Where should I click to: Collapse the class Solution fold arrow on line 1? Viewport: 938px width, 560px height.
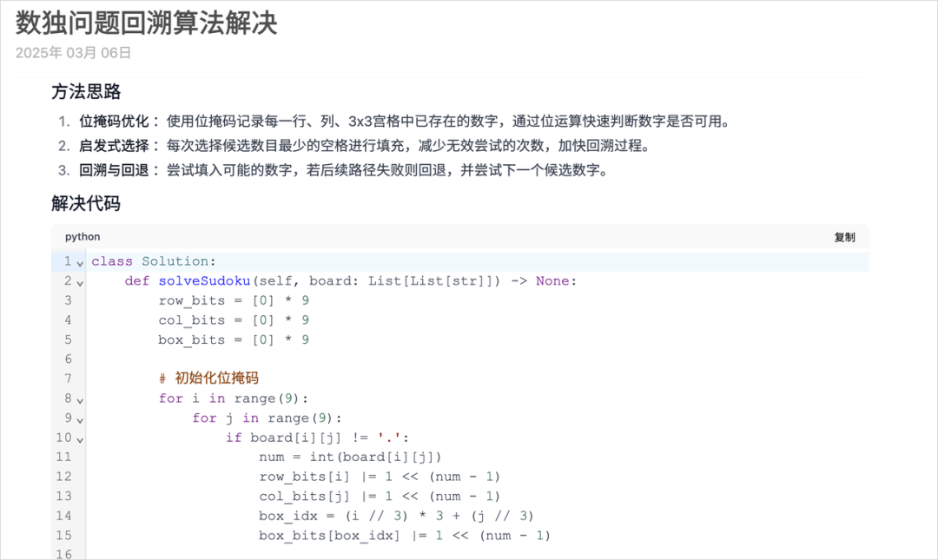point(80,264)
